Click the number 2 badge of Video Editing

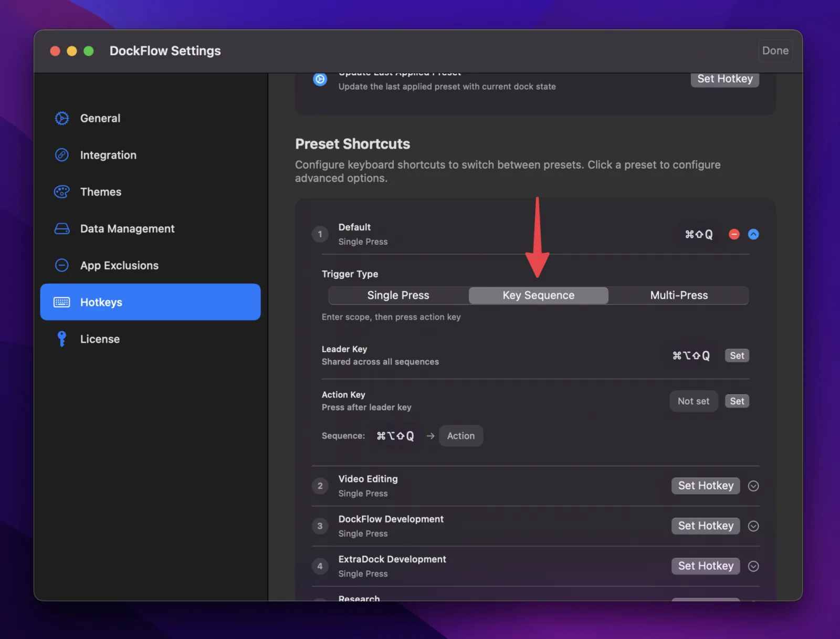[x=320, y=486]
